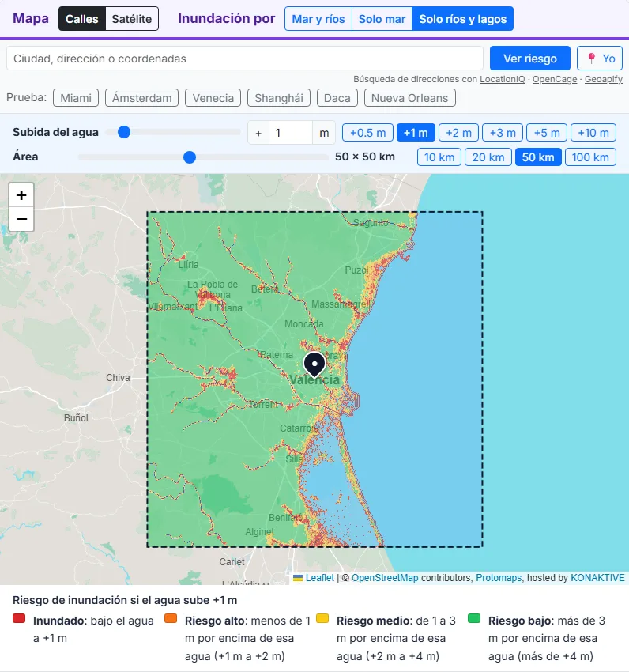Click the Moncada label on map
Image resolution: width=629 pixels, height=672 pixels.
304,324
